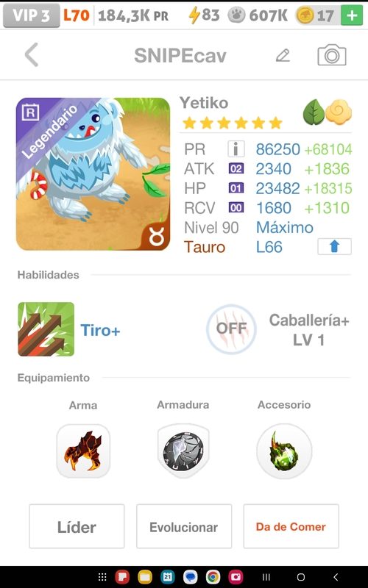Click the Líder button
368x588 pixels.
click(x=77, y=526)
